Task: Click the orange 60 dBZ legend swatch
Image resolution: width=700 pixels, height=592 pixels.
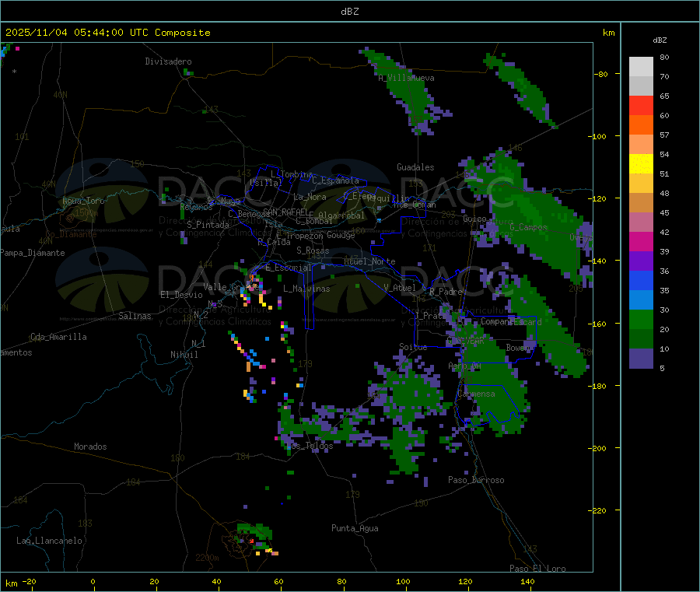Action: tap(641, 125)
